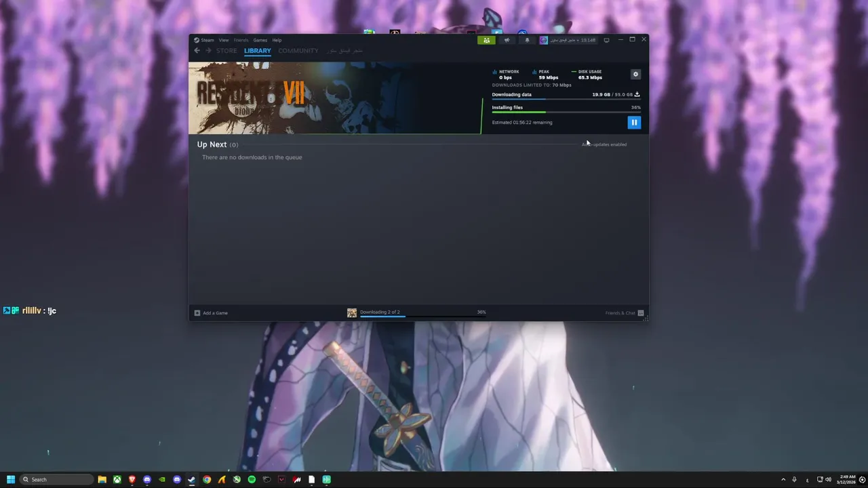The width and height of the screenshot is (868, 488).
Task: Open the Windows Start menu
Action: 11,479
